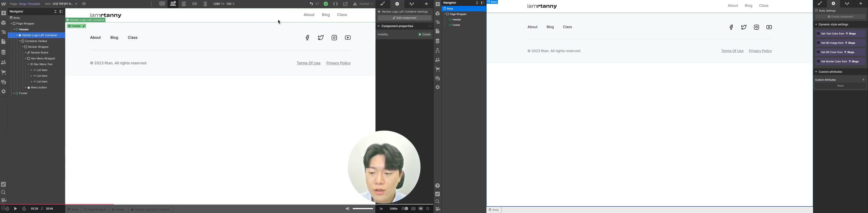868x213 pixels.
Task: Open Audit checklist icon in right Designer sidebar
Action: (437, 194)
